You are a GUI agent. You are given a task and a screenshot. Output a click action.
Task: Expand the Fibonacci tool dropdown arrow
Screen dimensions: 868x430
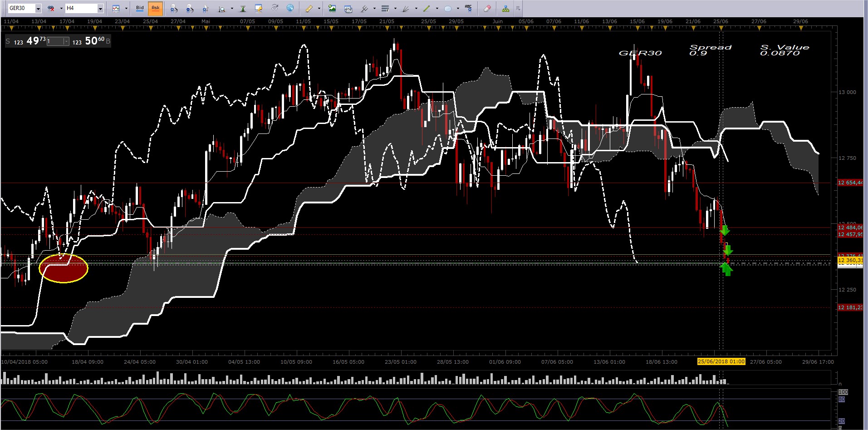point(395,8)
